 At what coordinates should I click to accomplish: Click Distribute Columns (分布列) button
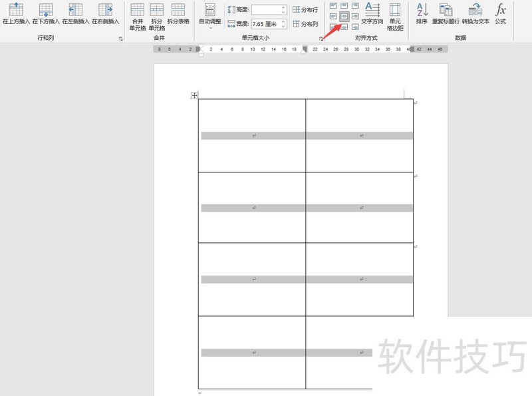(x=305, y=24)
